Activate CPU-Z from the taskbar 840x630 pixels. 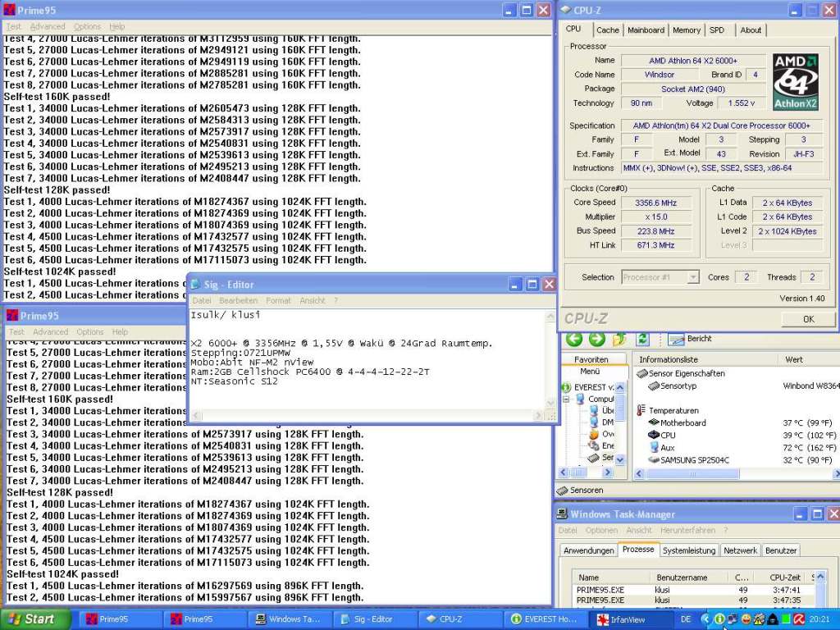click(x=459, y=619)
